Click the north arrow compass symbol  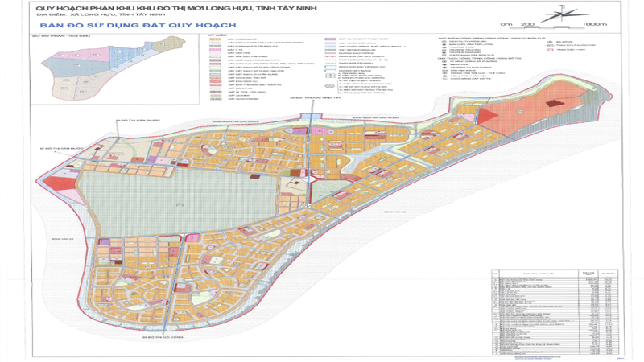point(558,14)
